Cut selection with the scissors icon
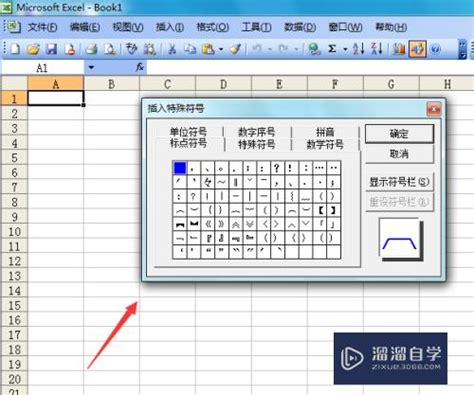The width and height of the screenshot is (474, 395). point(172,49)
